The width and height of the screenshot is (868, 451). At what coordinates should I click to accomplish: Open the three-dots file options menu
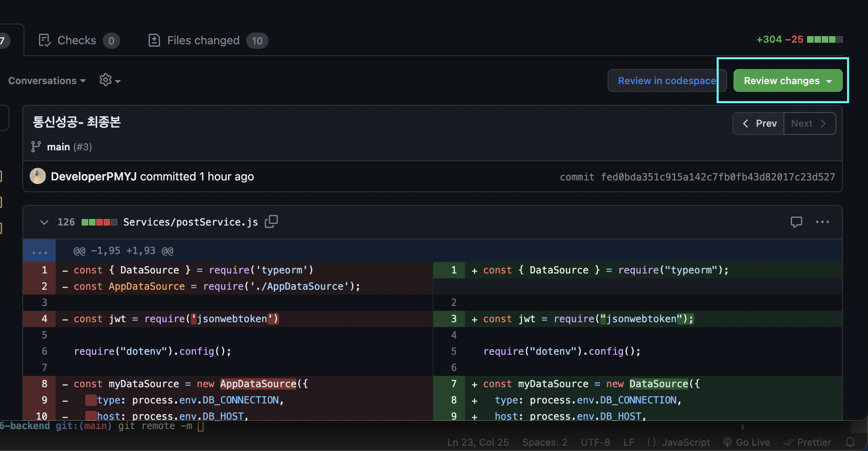pos(822,222)
